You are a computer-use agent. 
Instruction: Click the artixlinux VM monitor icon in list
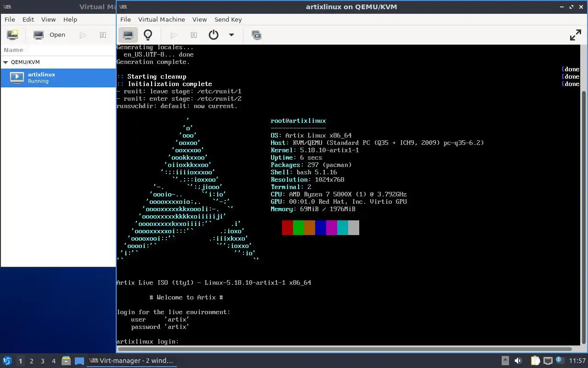17,78
